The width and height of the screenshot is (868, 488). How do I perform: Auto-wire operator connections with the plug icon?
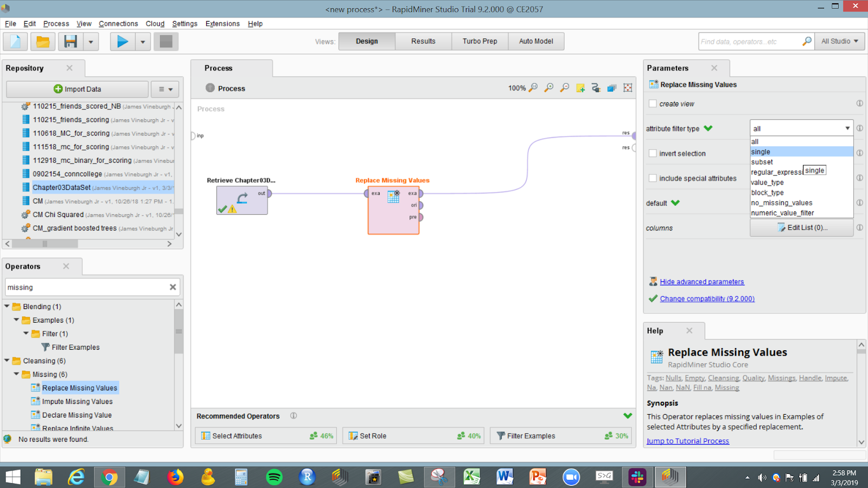596,88
